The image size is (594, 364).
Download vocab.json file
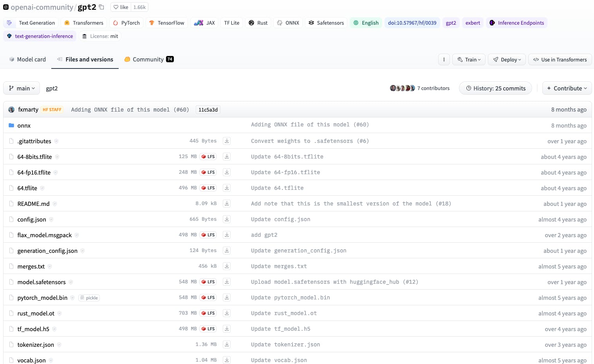pos(227,360)
